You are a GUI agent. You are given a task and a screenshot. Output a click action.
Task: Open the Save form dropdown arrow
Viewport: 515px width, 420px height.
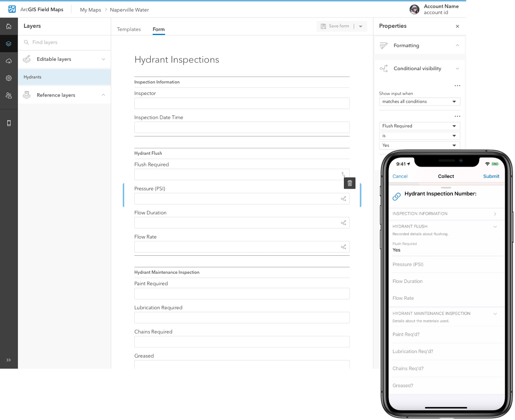point(361,27)
